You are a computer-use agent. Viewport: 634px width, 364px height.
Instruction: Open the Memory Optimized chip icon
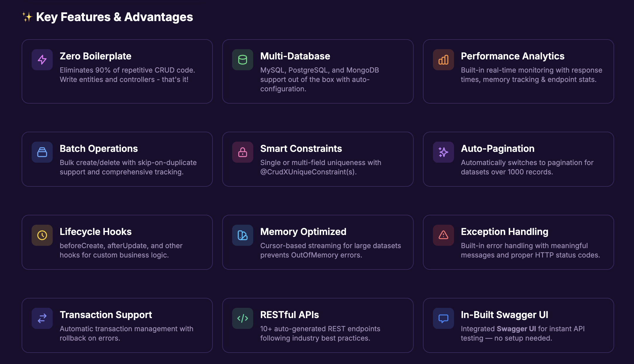point(242,235)
